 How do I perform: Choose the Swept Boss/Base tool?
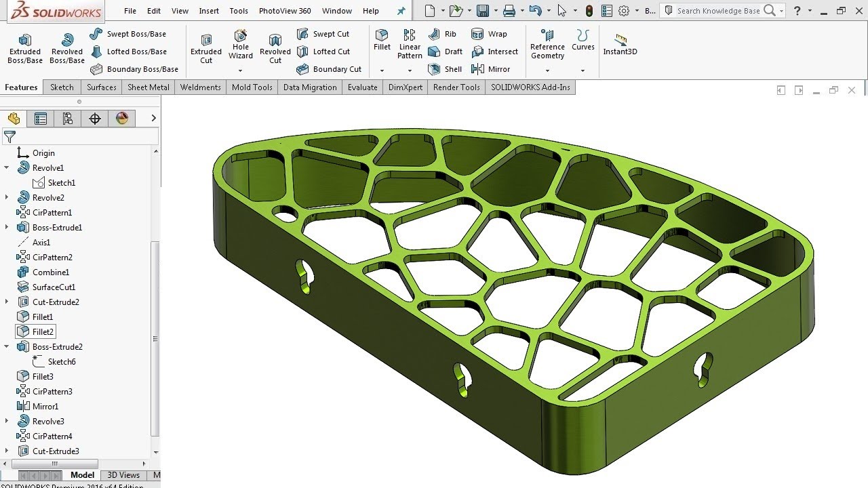tap(128, 34)
